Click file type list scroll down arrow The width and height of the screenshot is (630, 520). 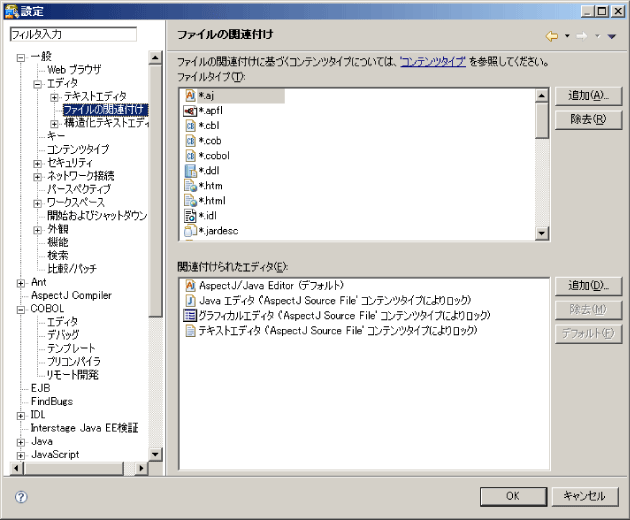coord(542,233)
